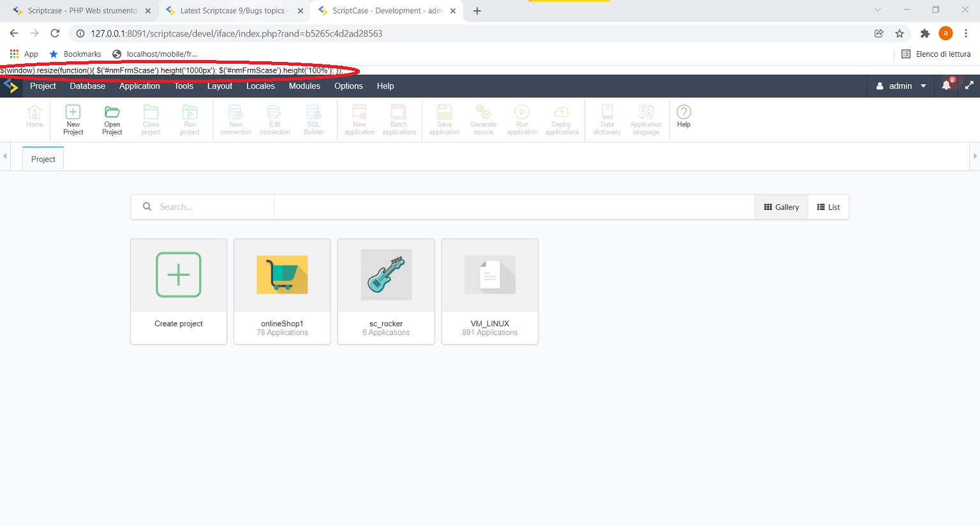Open the onlineShop1 project

pos(282,291)
